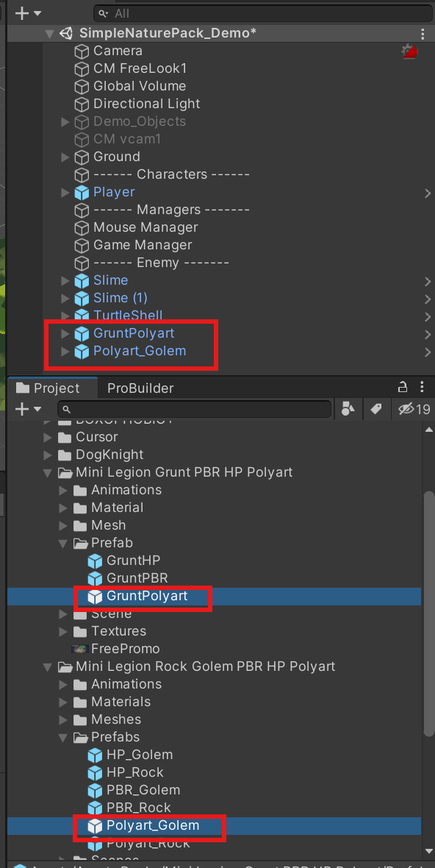This screenshot has height=868, width=435.
Task: Open hierarchy GruntPolyart prefab via right chevron
Action: pos(427,335)
